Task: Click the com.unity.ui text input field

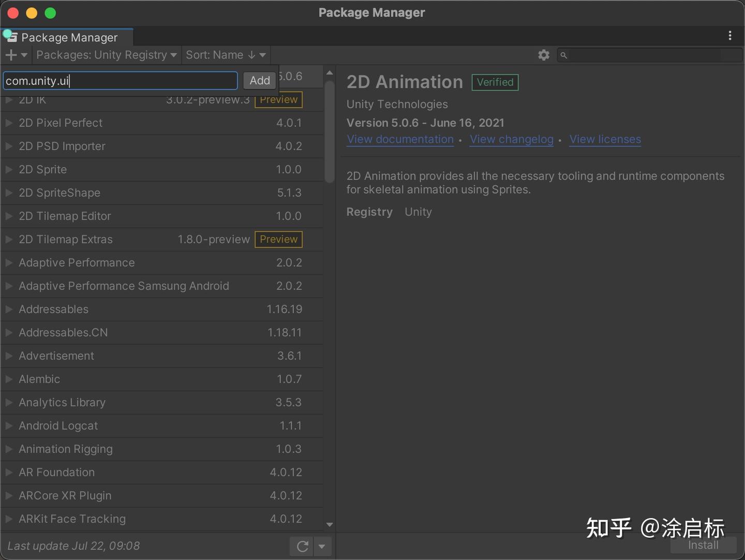Action: [x=120, y=81]
